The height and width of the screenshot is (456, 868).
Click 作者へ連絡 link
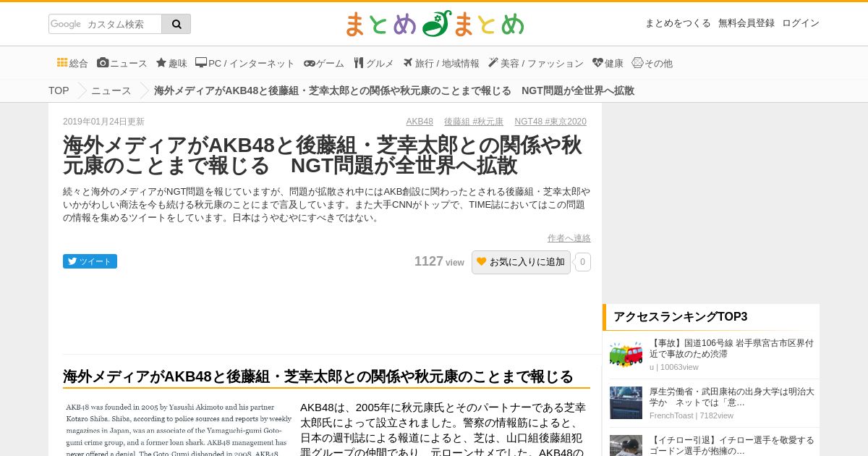(569, 238)
